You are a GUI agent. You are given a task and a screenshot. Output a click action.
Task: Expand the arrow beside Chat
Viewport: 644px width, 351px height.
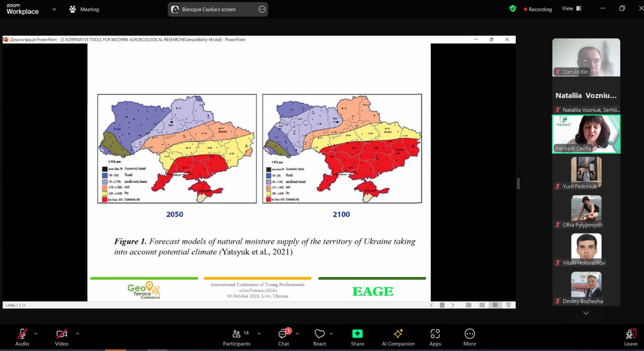pos(297,333)
